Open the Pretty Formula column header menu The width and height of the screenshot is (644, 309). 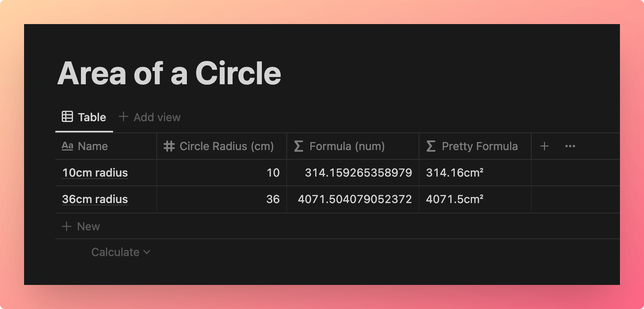(x=475, y=146)
